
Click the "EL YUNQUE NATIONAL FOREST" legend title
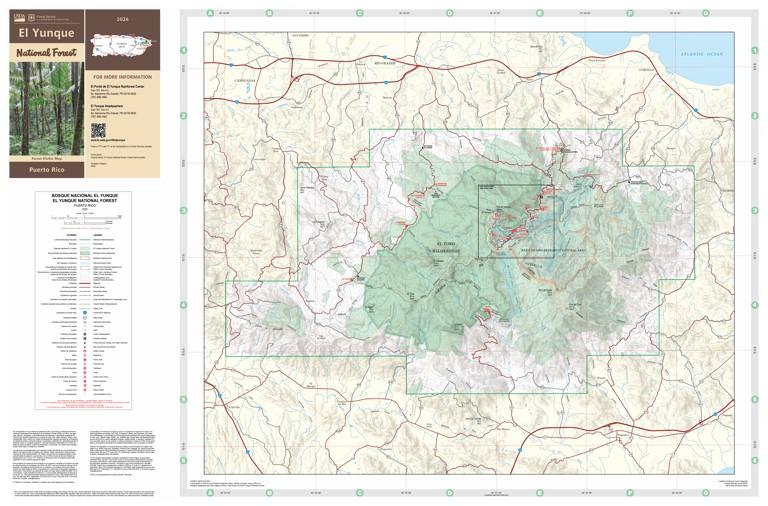click(85, 201)
